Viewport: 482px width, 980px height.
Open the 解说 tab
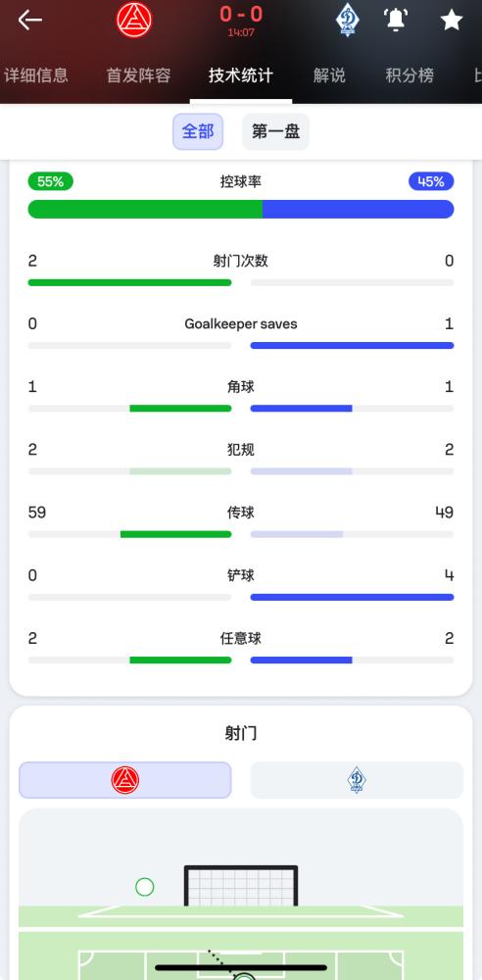pos(329,75)
